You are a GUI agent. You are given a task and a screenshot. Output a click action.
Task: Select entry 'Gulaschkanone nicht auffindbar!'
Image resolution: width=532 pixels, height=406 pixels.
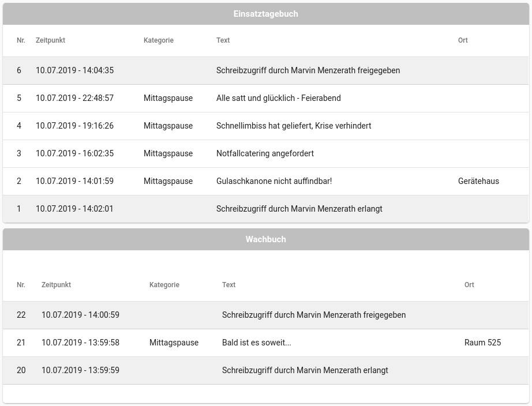(274, 181)
